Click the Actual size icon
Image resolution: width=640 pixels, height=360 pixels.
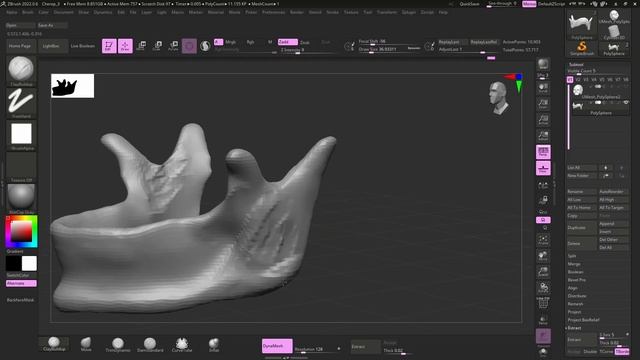pyautogui.click(x=543, y=120)
